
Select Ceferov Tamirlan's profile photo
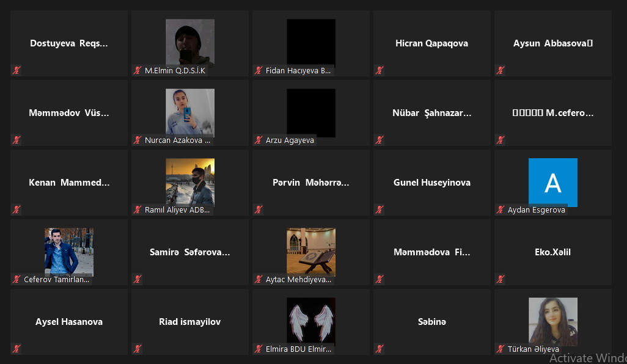(69, 252)
